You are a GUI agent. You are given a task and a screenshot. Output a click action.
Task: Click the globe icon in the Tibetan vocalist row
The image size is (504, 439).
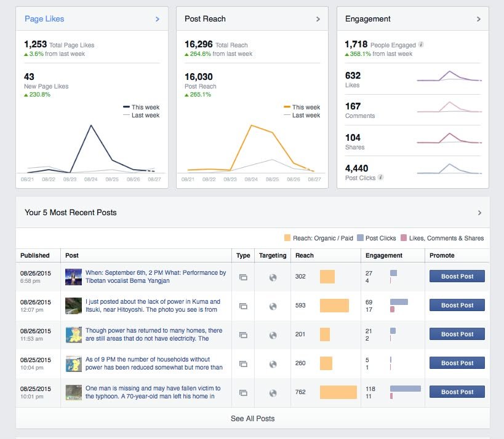click(273, 277)
